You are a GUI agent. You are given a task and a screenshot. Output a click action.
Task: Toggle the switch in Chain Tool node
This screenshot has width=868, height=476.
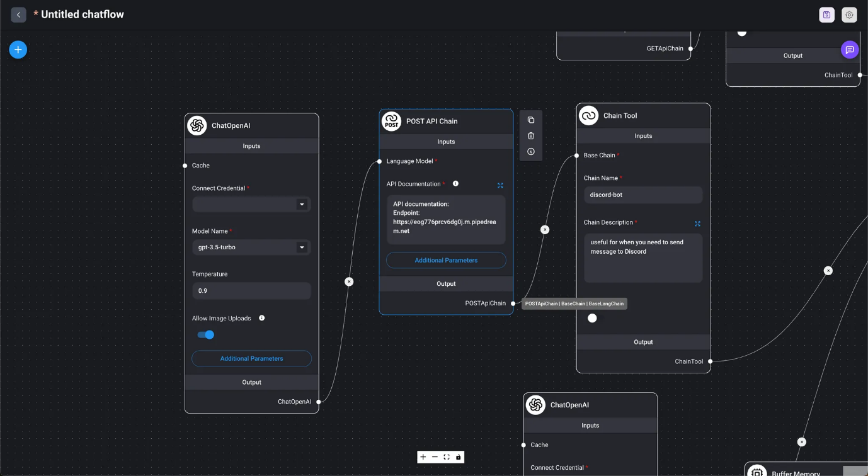pos(592,319)
